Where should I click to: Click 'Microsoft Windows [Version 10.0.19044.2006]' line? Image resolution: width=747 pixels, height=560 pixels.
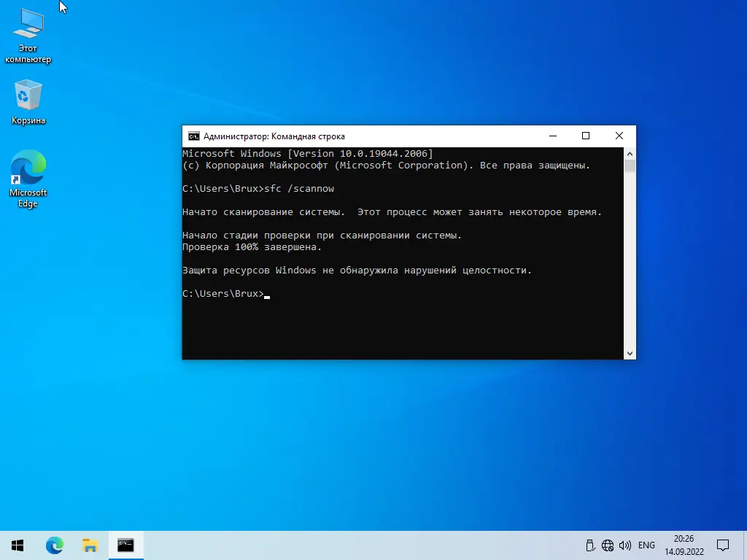[x=308, y=154]
